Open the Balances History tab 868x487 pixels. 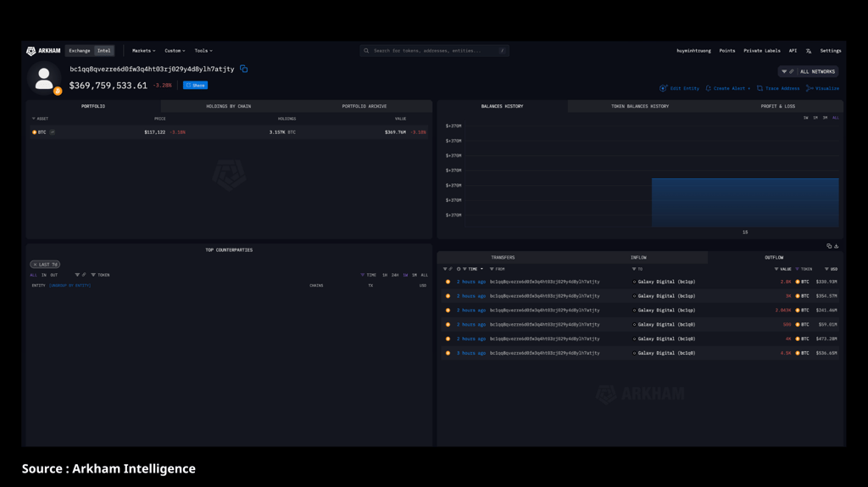tap(502, 106)
